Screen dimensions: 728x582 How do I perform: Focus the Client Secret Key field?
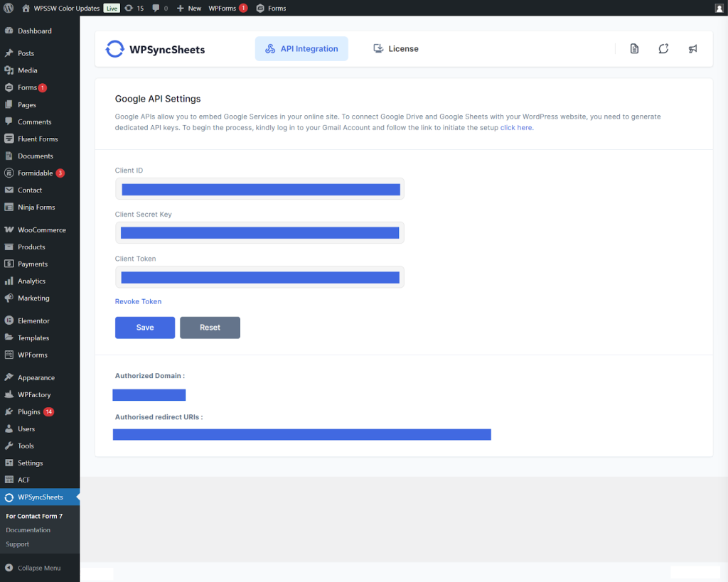pyautogui.click(x=259, y=233)
